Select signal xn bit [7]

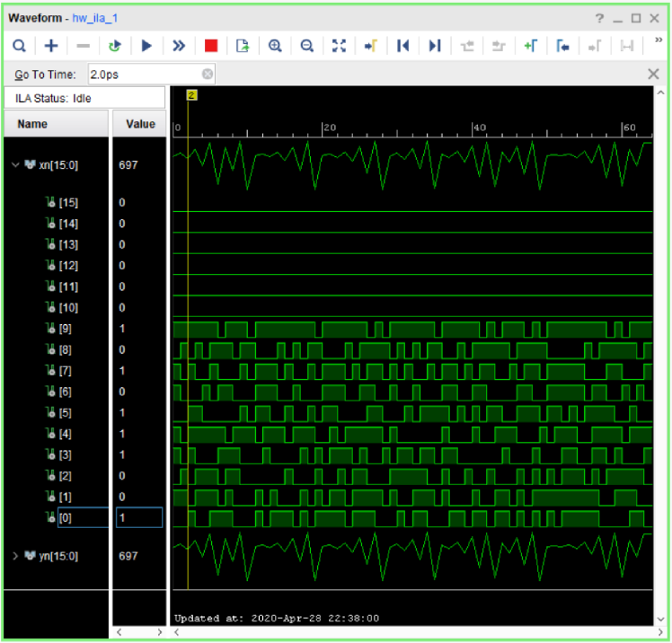[66, 371]
